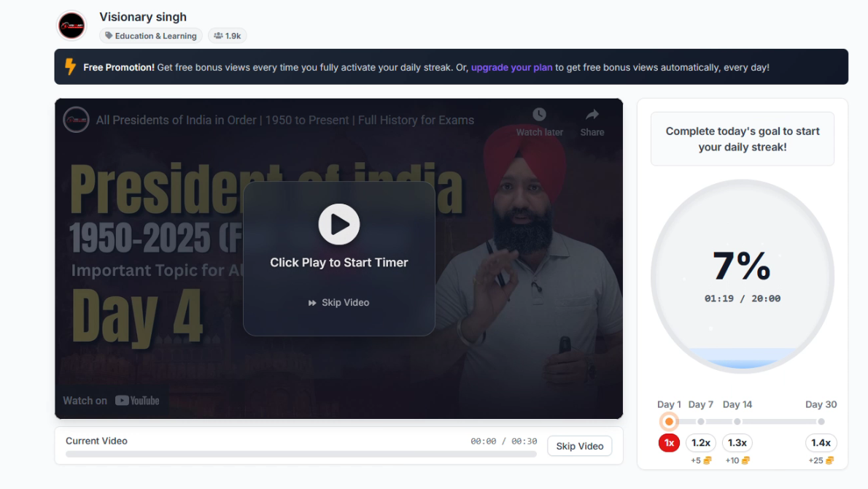
Task: Click the Share arrow icon
Action: tap(592, 115)
